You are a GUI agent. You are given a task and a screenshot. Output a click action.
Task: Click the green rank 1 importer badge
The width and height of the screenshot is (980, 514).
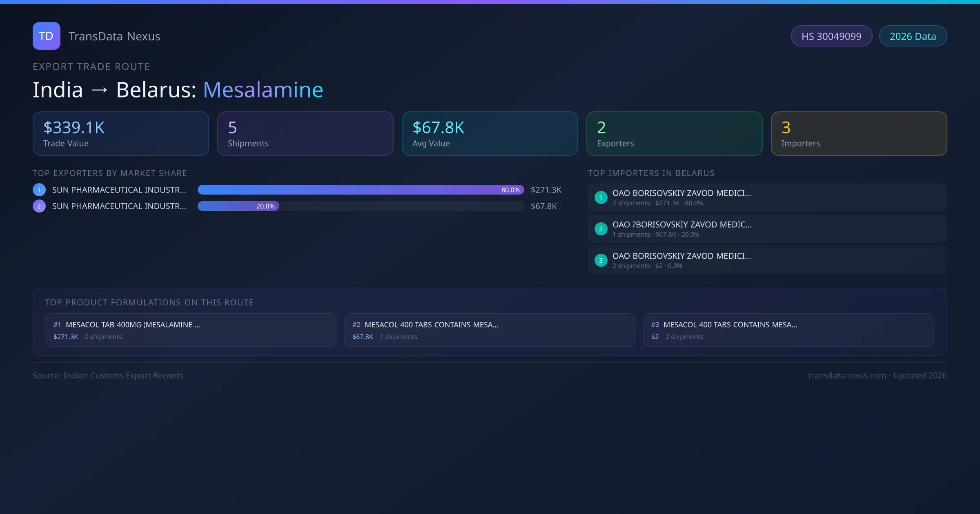[x=601, y=197]
